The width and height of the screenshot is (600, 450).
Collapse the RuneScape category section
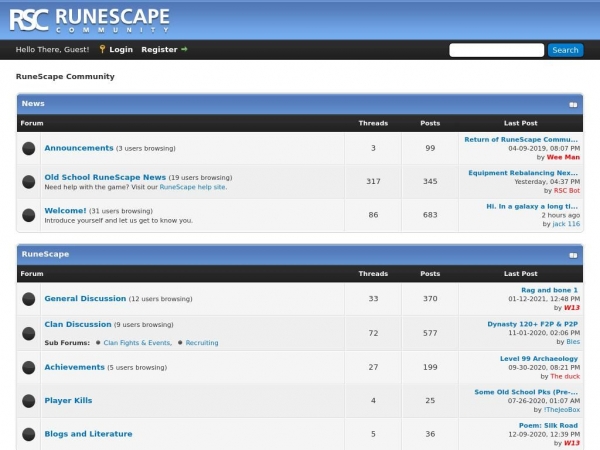pyautogui.click(x=573, y=255)
